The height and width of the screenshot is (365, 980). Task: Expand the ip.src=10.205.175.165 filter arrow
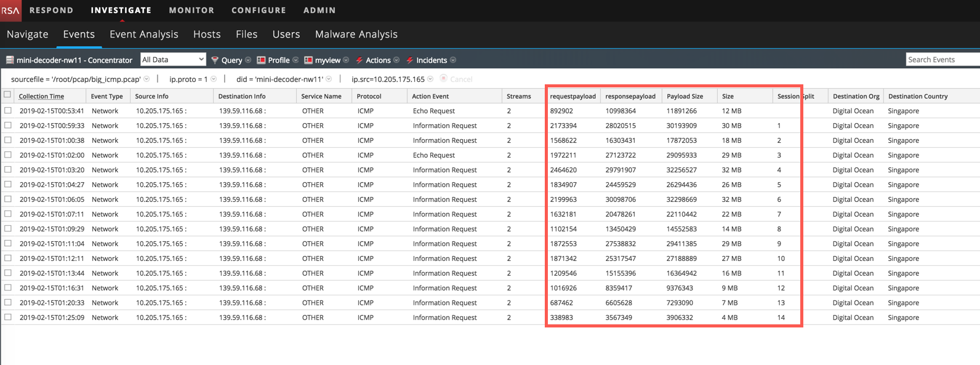click(430, 79)
